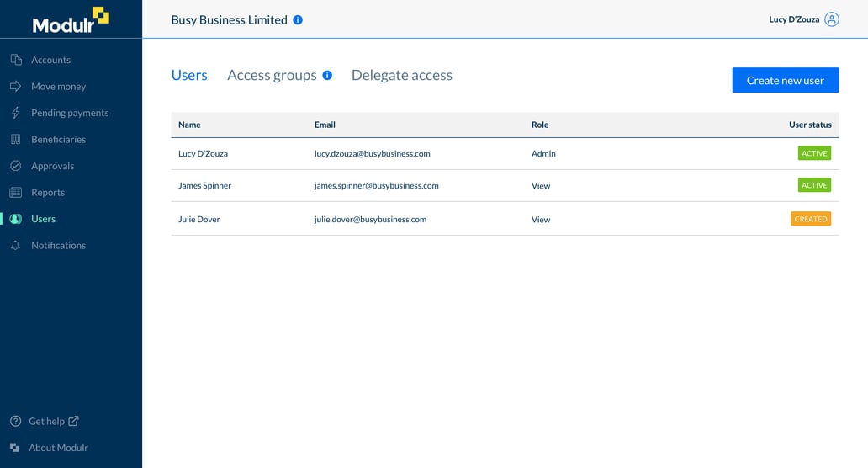
Task: Click the Accounts sidebar icon
Action: pos(16,60)
